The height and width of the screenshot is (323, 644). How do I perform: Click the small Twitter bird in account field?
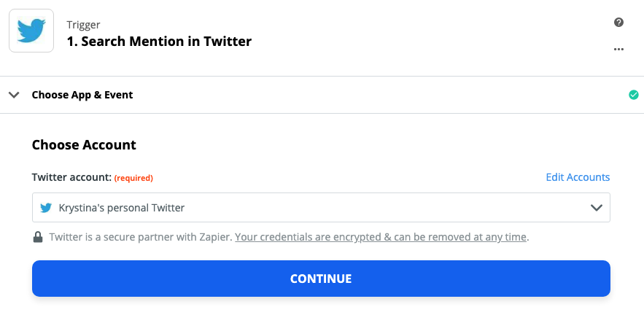(46, 208)
